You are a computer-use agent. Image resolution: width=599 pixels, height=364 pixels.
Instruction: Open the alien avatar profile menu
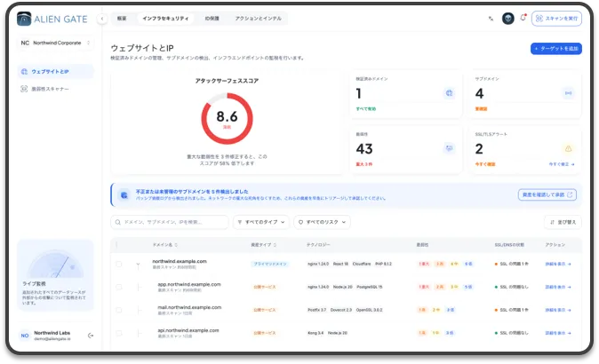507,19
